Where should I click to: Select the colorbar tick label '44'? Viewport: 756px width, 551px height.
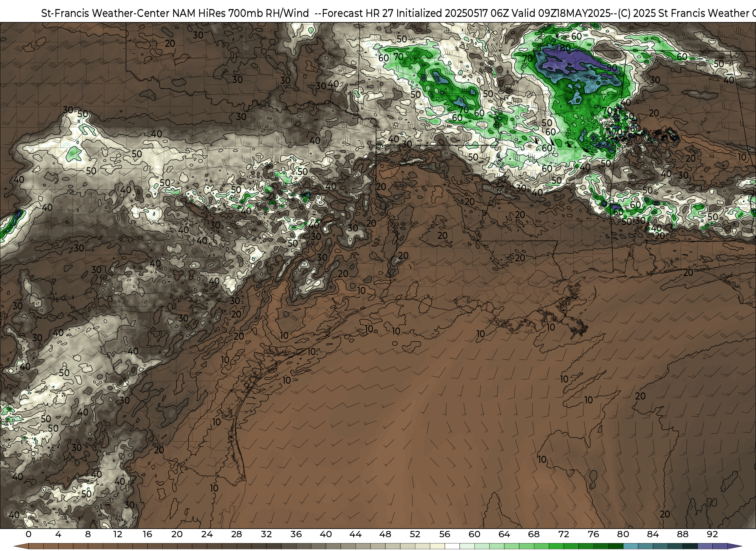click(x=356, y=534)
